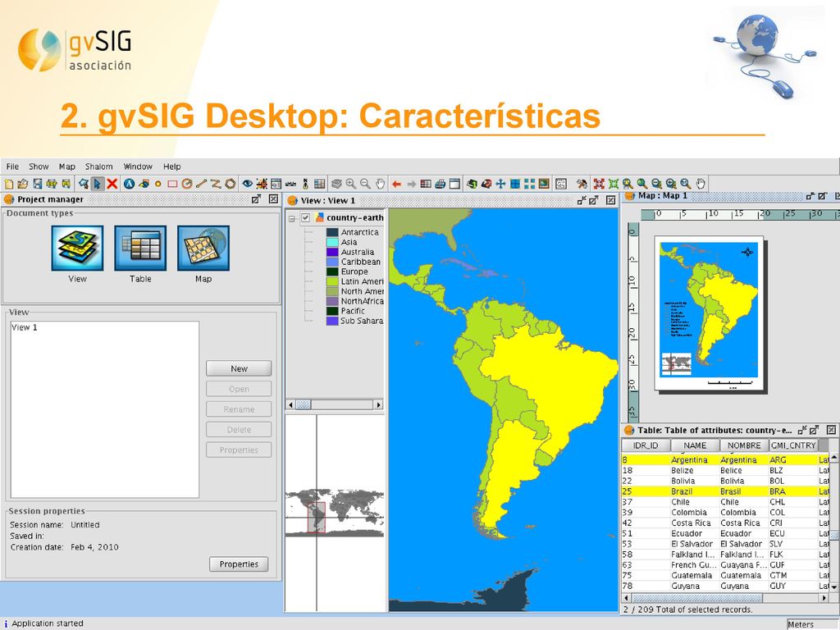Viewport: 840px width, 630px height.
Task: Open the Help menu
Action: 172,167
